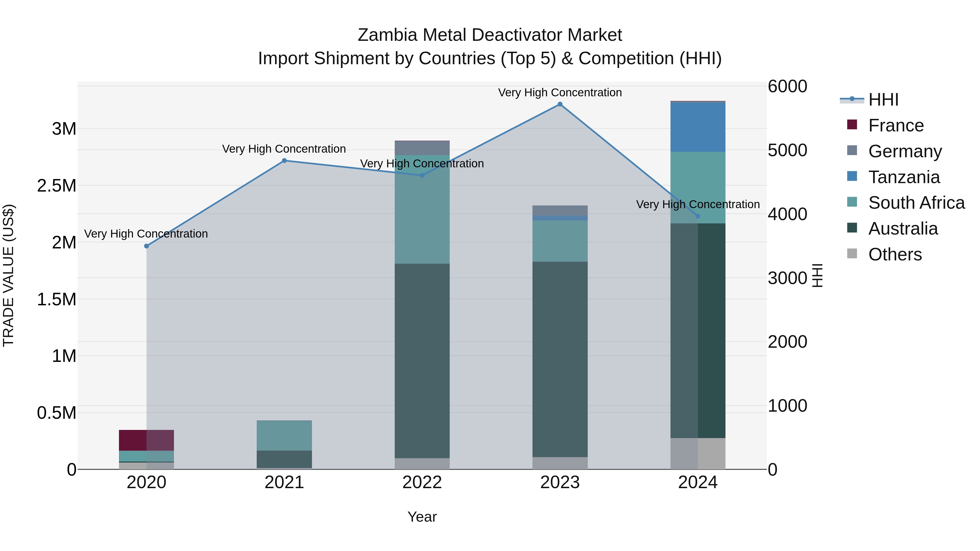Toggle the HHI legend entry
The width and height of the screenshot is (980, 551).
870,100
